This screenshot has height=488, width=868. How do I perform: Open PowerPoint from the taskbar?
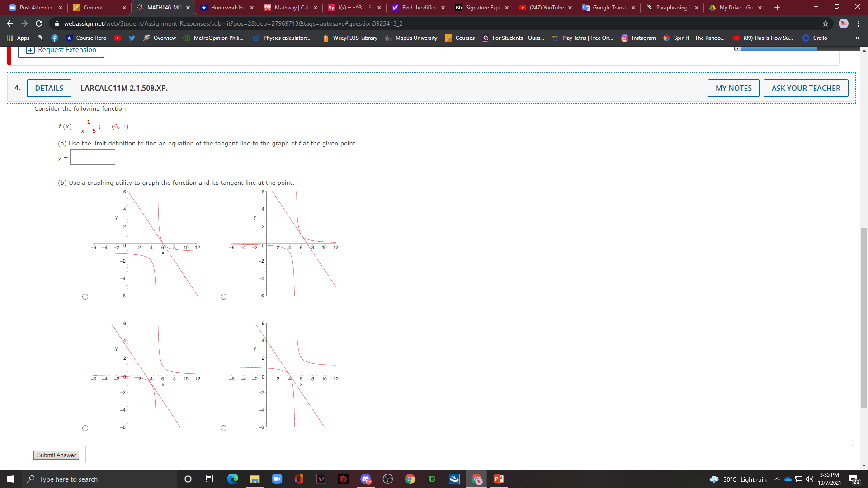[498, 479]
